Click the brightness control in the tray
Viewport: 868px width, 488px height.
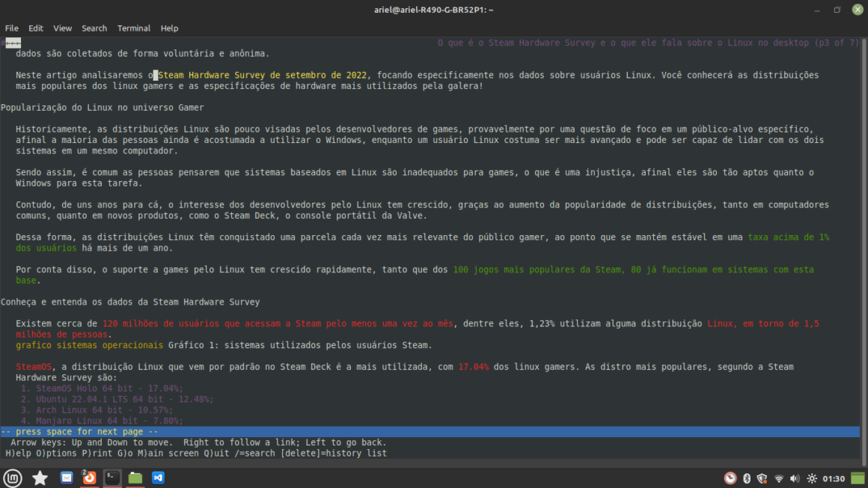(812, 478)
